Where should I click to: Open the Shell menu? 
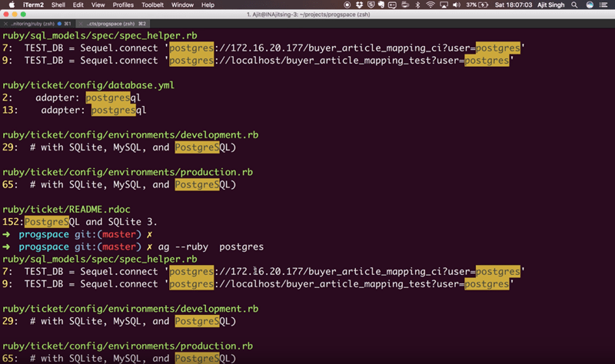coord(58,5)
